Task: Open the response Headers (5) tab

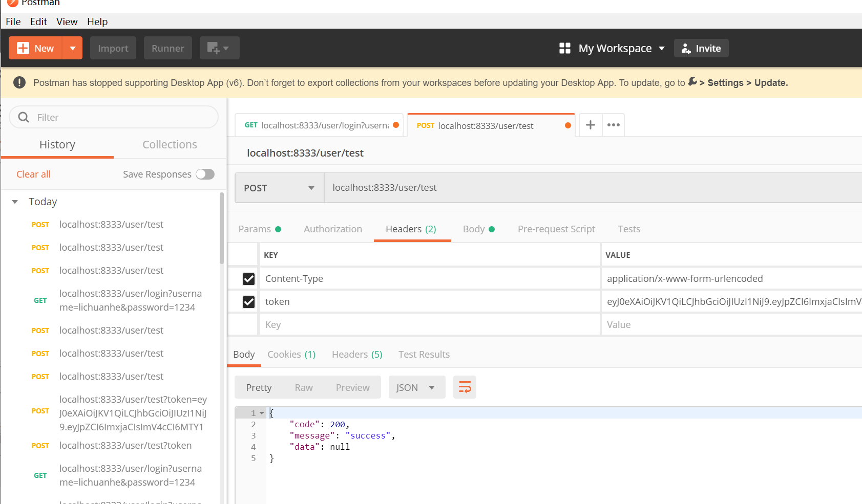Action: coord(357,355)
